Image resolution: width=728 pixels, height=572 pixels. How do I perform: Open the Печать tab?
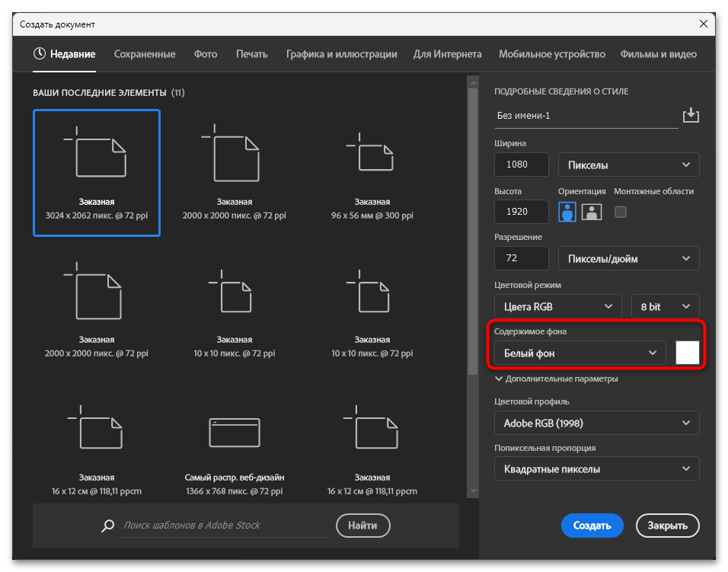(251, 54)
